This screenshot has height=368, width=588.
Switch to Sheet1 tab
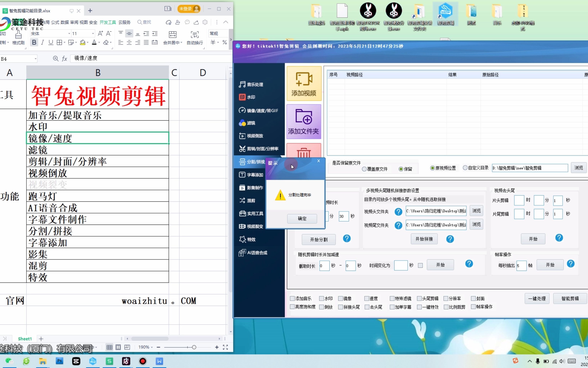[25, 338]
